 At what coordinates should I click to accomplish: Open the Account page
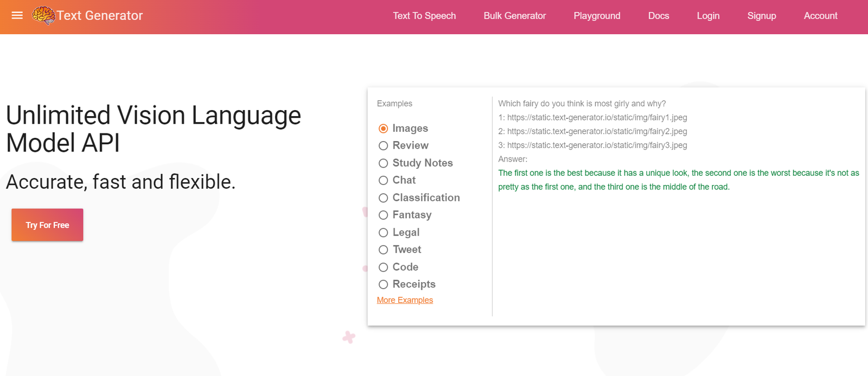pos(820,16)
